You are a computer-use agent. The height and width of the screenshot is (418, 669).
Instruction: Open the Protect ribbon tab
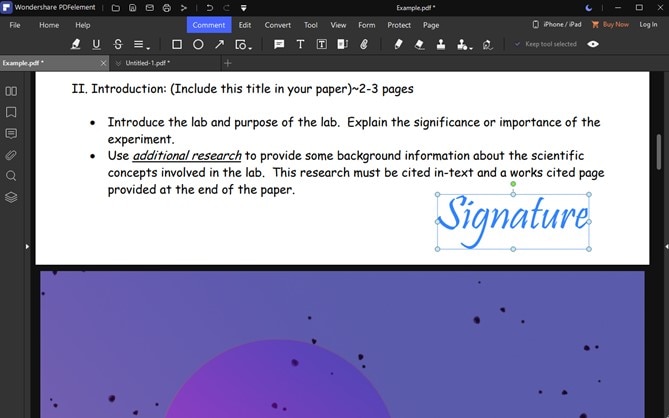coord(399,25)
